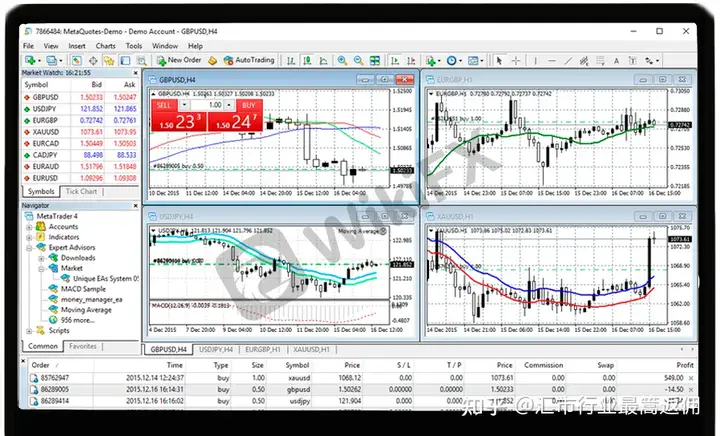Switch to the XAUUSD,H1 chart tab
Screen dimensions: 720x436
point(311,350)
